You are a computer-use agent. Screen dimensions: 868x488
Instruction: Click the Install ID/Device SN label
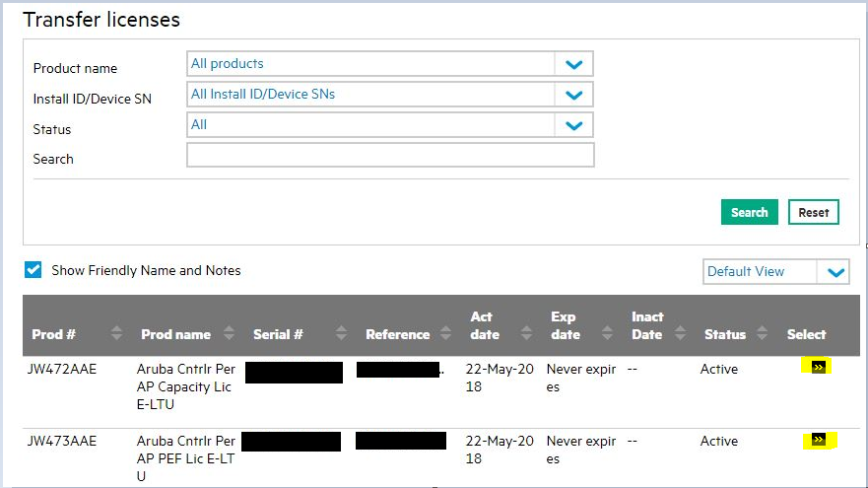pos(92,99)
